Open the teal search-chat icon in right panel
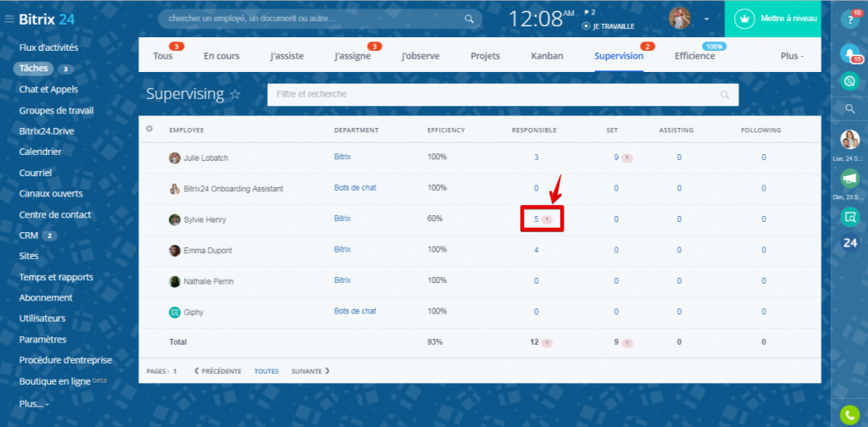Image resolution: width=868 pixels, height=427 pixels. point(849,217)
